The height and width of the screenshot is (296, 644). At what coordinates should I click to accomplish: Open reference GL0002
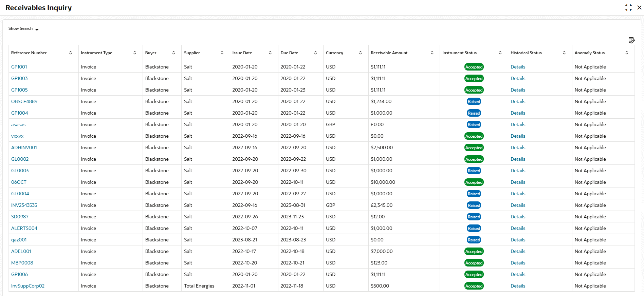coord(20,159)
